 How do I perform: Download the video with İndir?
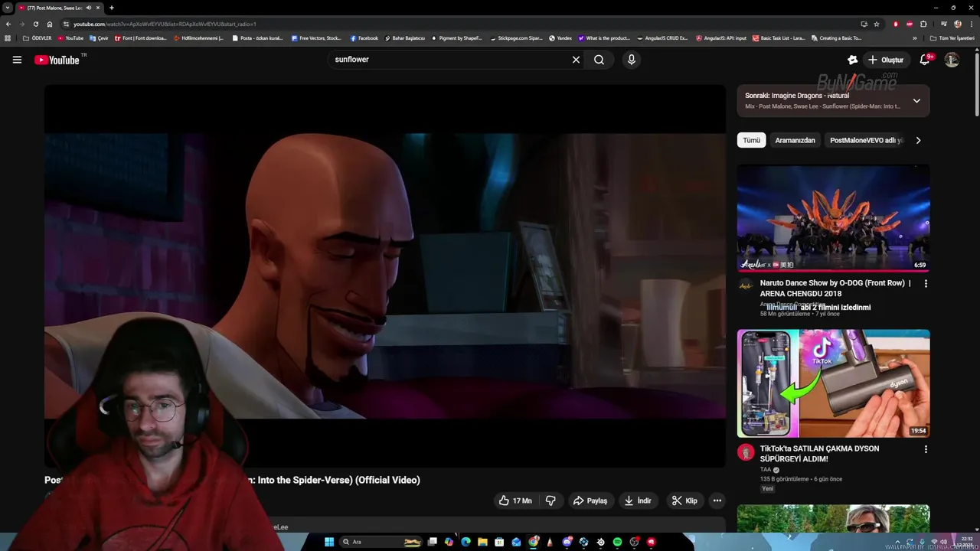tap(639, 500)
